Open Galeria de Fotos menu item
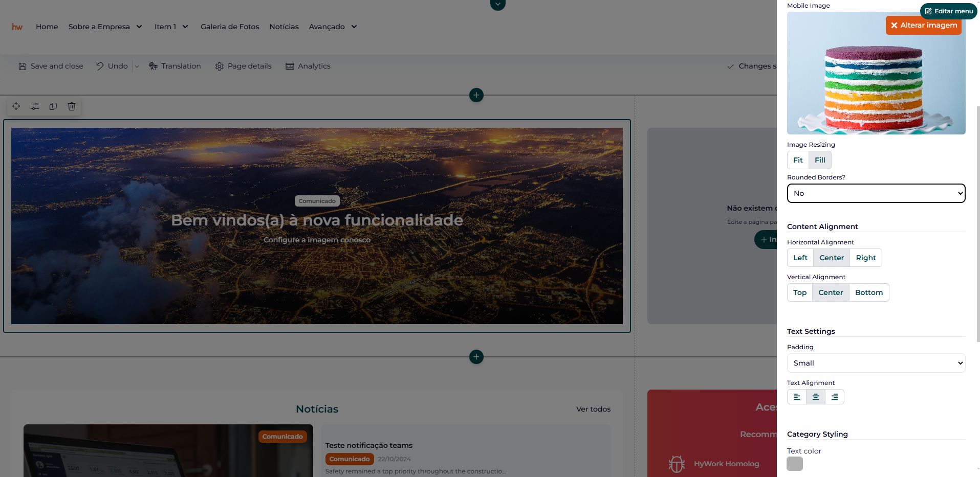Image resolution: width=980 pixels, height=477 pixels. pyautogui.click(x=230, y=27)
